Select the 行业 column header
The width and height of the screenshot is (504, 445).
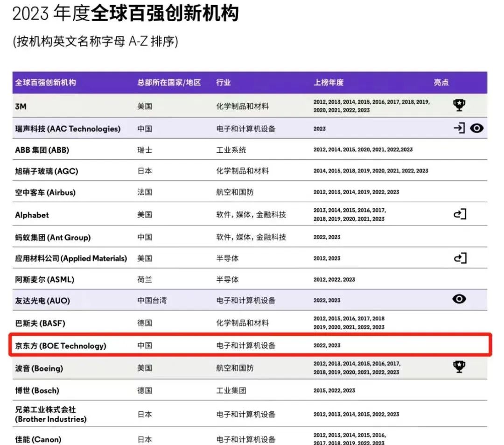tap(223, 82)
